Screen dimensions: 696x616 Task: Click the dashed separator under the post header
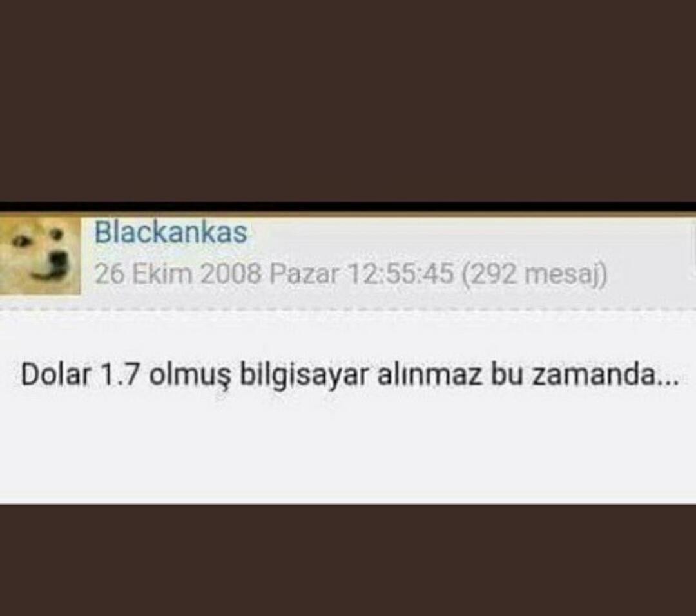click(x=348, y=309)
